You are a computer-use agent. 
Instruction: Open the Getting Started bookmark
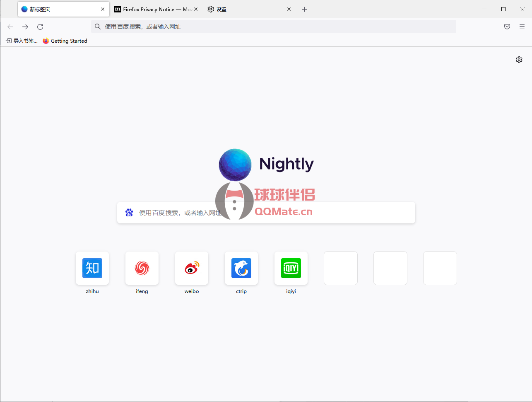65,41
